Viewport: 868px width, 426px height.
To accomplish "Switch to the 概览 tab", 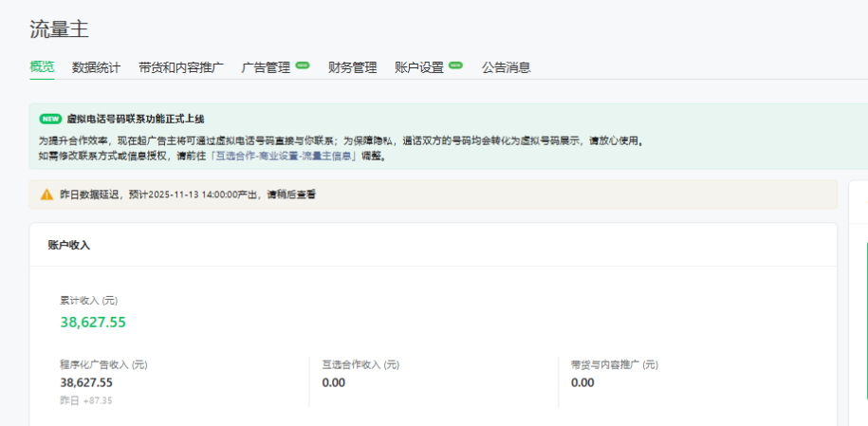I will coord(42,67).
